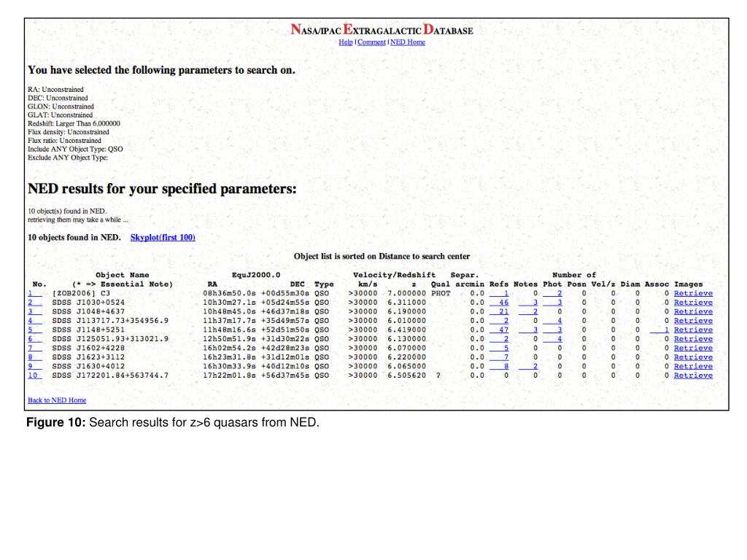The image size is (747, 560).
Task: Retrieve images for SDSS J113717.73+354956.9
Action: pyautogui.click(x=693, y=321)
